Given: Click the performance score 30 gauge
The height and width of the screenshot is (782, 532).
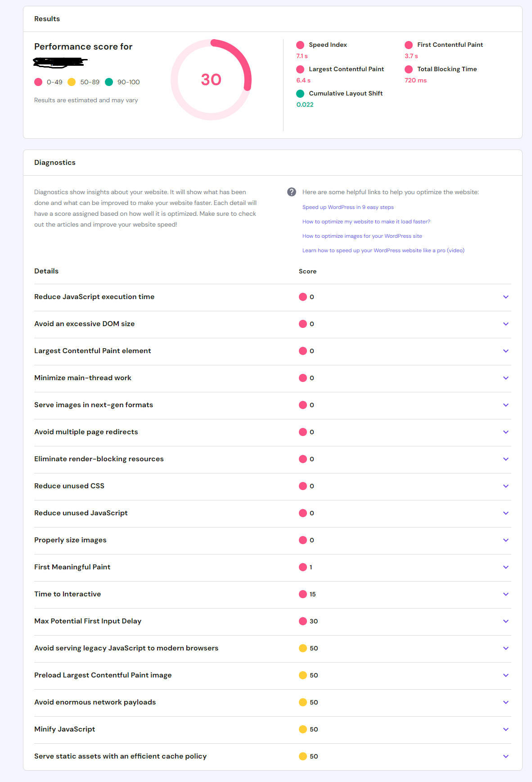Looking at the screenshot, I should pyautogui.click(x=211, y=80).
